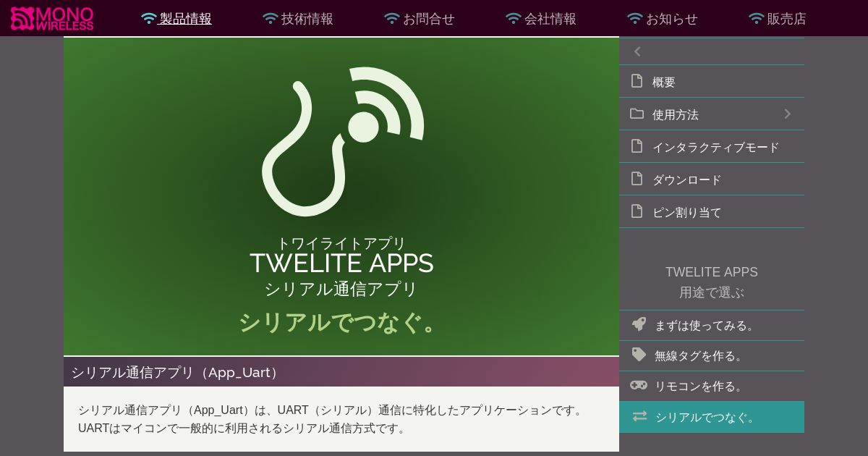
Task: Click page icon next to インタラクティブモード
Action: pos(637,146)
